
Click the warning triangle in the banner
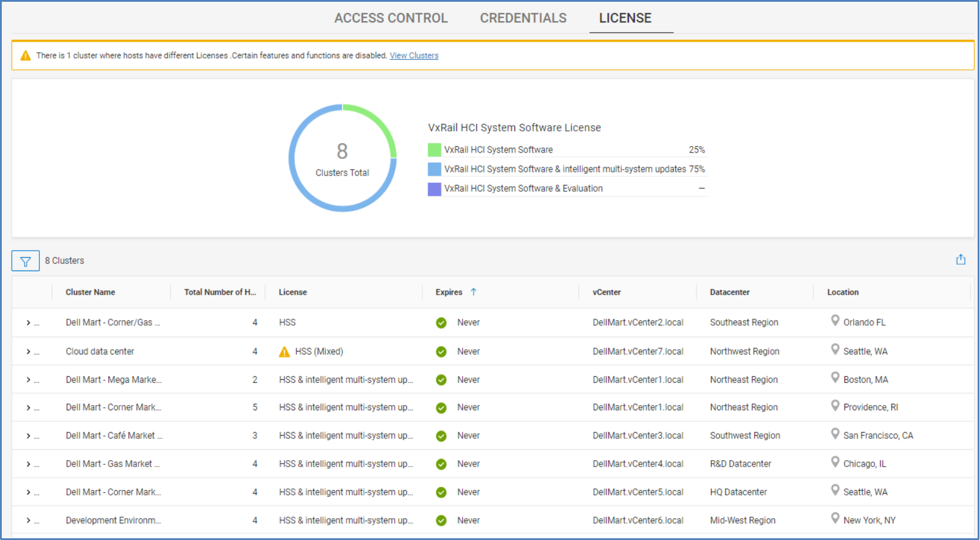[25, 56]
